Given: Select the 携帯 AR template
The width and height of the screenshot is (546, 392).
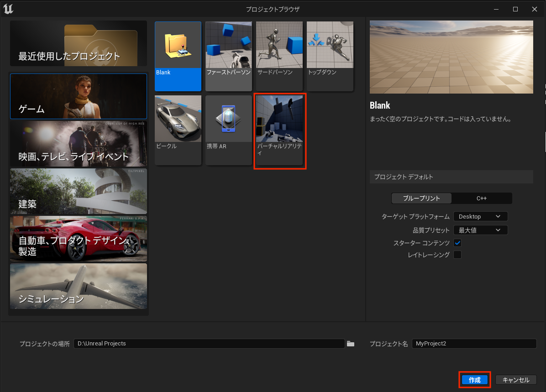Looking at the screenshot, I should pos(228,130).
